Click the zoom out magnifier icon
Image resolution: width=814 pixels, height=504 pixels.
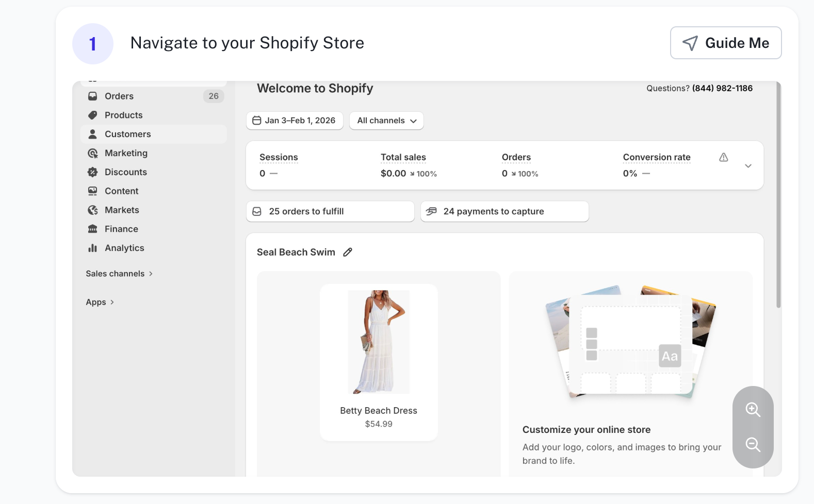[x=753, y=444]
